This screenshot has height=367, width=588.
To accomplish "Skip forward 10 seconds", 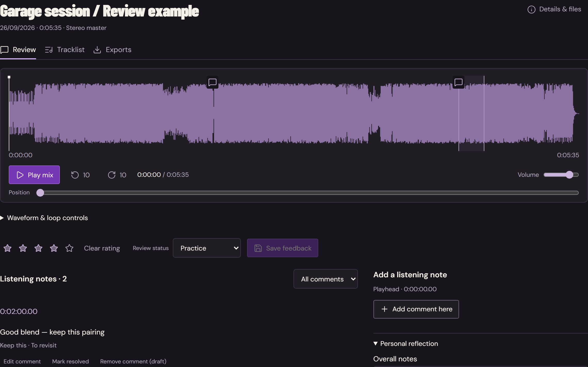I will tap(117, 175).
